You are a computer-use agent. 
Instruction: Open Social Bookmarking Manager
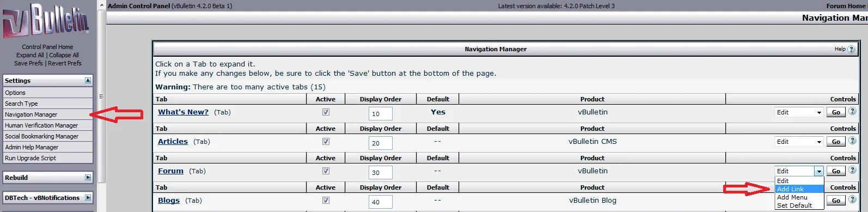48,136
